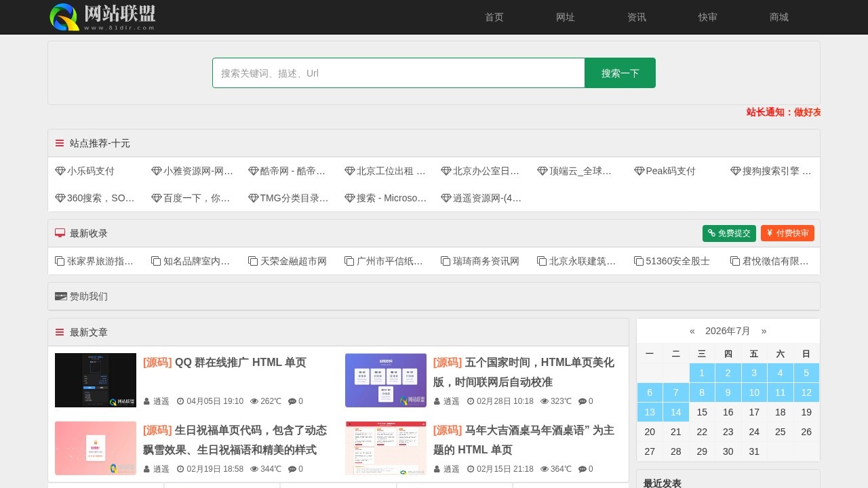
Task: Click the 站点推荐-十元 list icon
Action: tap(60, 144)
